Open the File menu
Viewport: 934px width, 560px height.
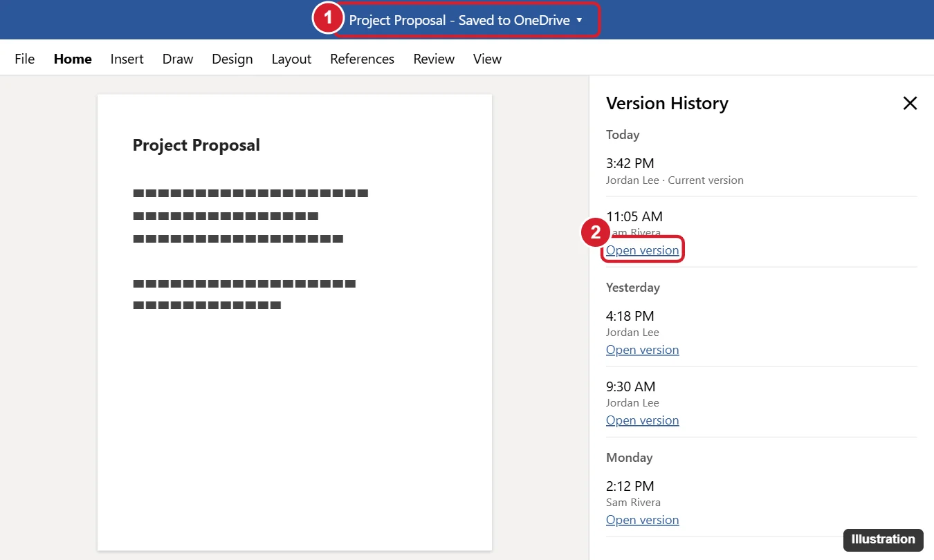click(24, 59)
